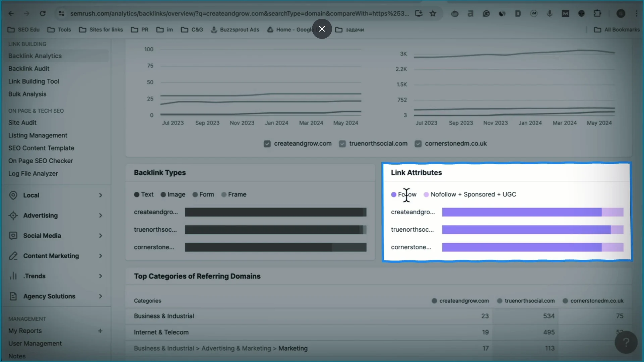Viewport: 644px width, 362px height.
Task: Uncheck createandgrow.com in chart legend
Action: click(267, 144)
